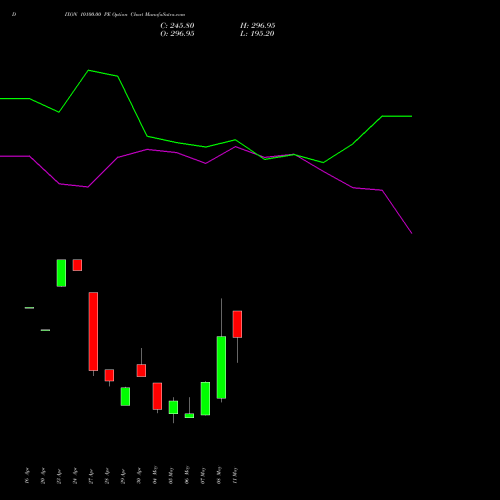
Task: Click the low value L: 195.20
Action: 257,34
